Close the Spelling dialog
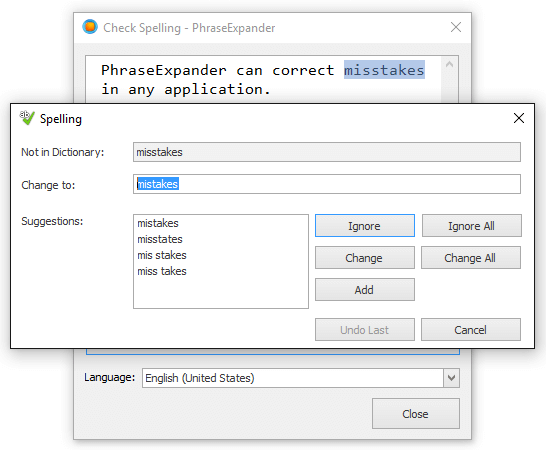Viewport: 546px width, 450px height. tap(518, 118)
